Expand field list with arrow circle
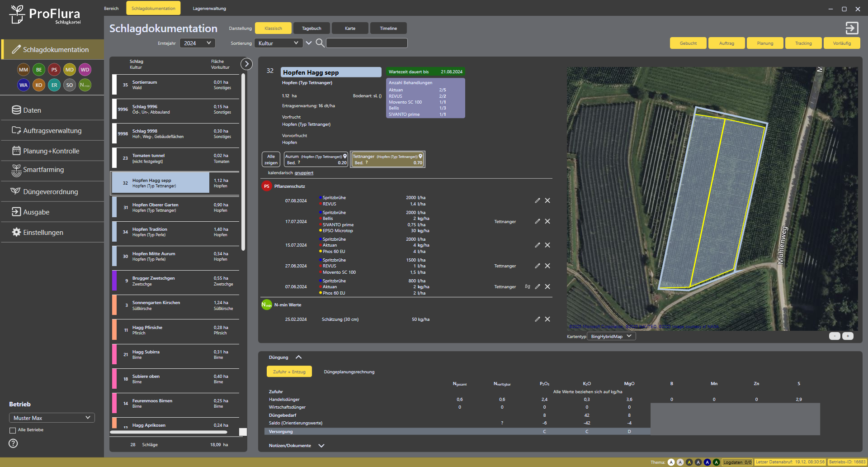 [246, 64]
